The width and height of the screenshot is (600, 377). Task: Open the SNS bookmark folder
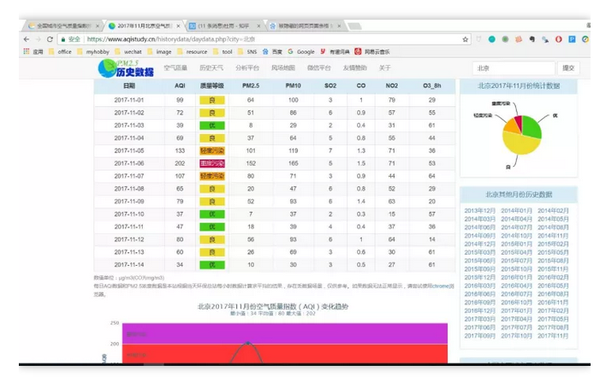(x=248, y=52)
